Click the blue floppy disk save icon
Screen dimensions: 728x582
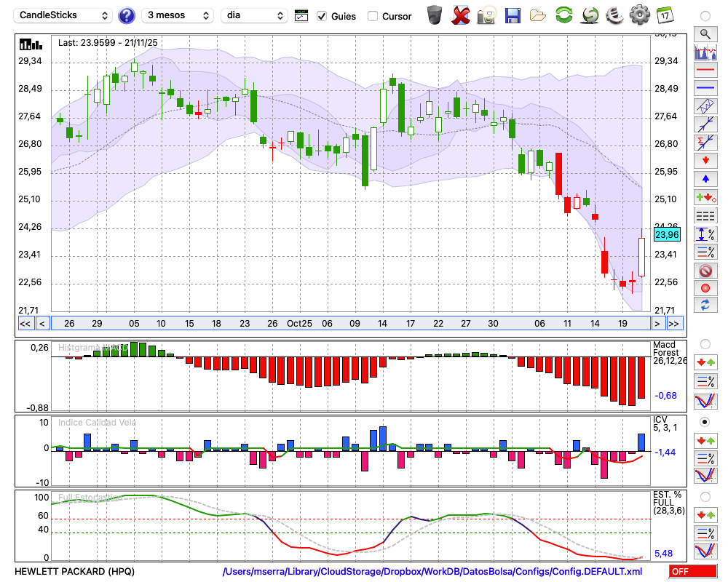(x=513, y=15)
